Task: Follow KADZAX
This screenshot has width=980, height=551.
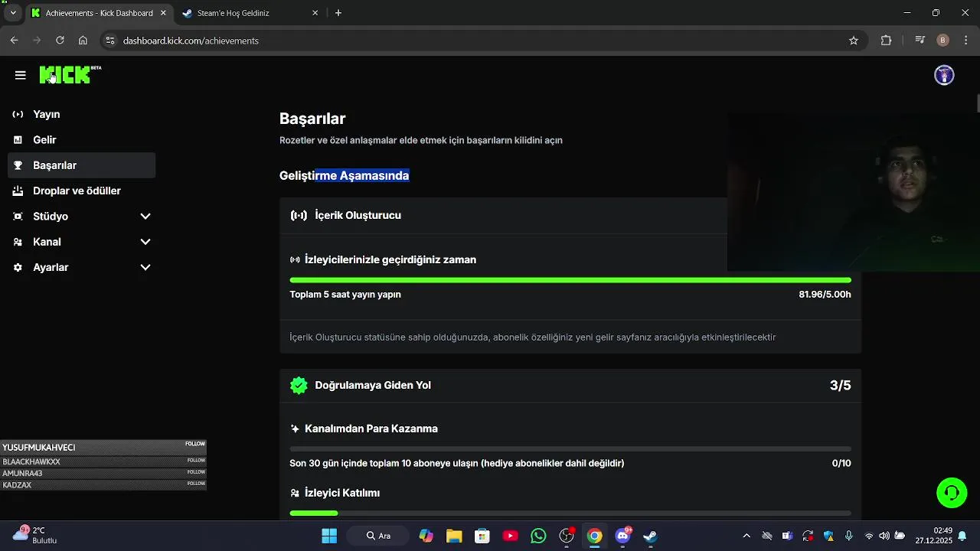Action: pos(196,484)
